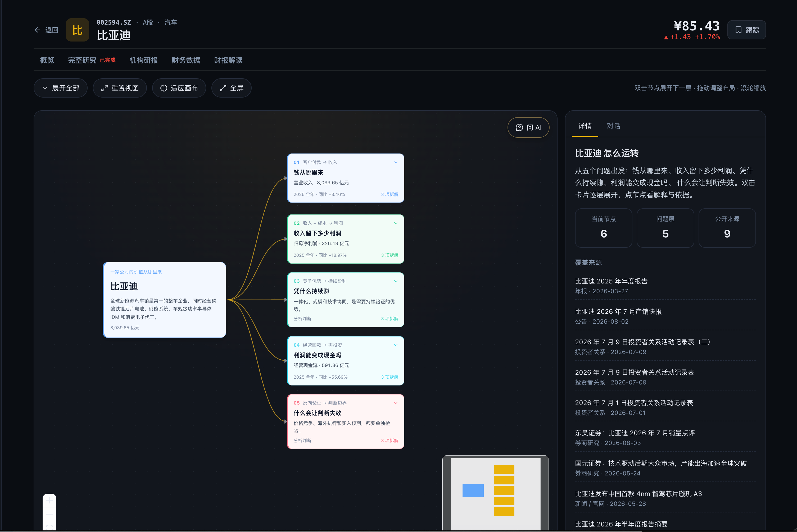Open the 问 AI assistant button
This screenshot has height=532, width=797.
[528, 127]
